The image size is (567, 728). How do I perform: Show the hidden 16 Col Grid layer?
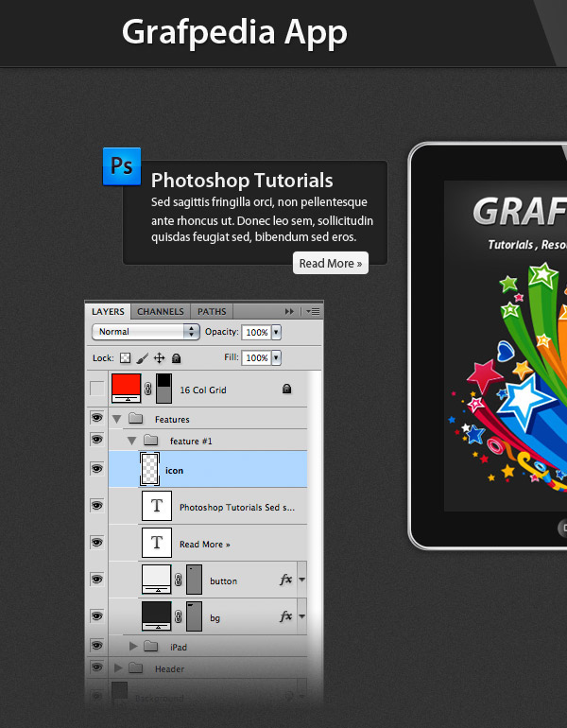tap(96, 389)
